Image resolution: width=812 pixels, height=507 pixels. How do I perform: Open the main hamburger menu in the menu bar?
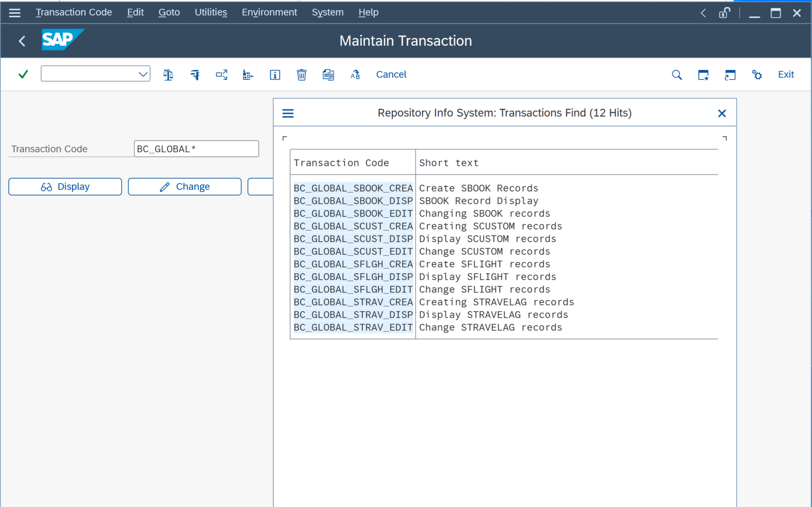pyautogui.click(x=15, y=13)
